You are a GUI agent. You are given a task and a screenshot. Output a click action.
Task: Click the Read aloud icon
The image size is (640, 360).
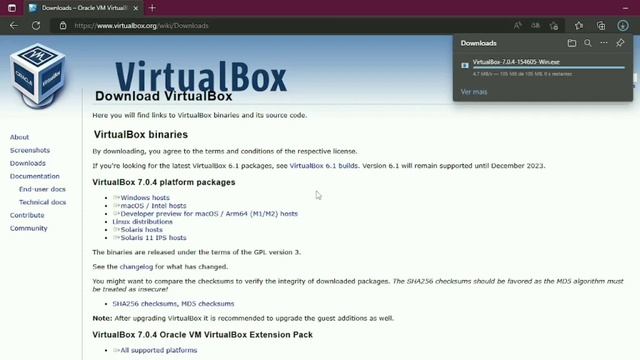(x=518, y=26)
